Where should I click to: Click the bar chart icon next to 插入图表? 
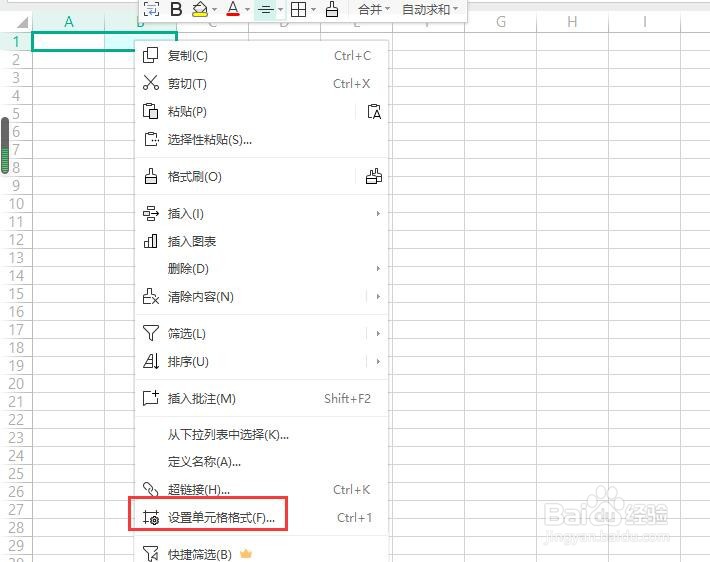tap(150, 241)
